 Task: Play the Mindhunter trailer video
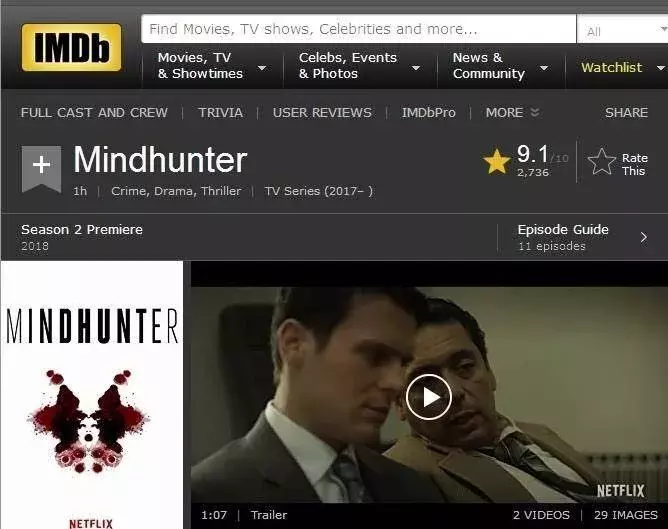(x=429, y=397)
